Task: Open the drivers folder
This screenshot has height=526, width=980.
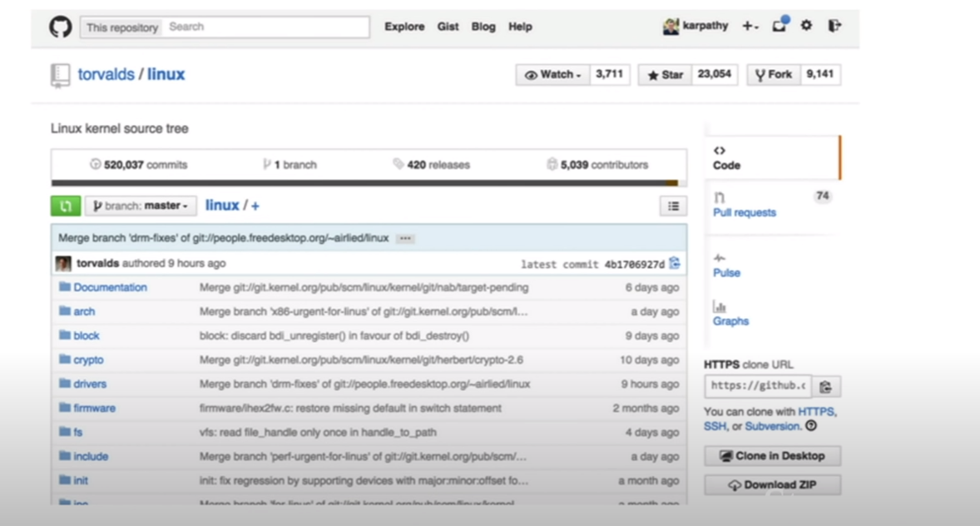Action: (x=90, y=384)
